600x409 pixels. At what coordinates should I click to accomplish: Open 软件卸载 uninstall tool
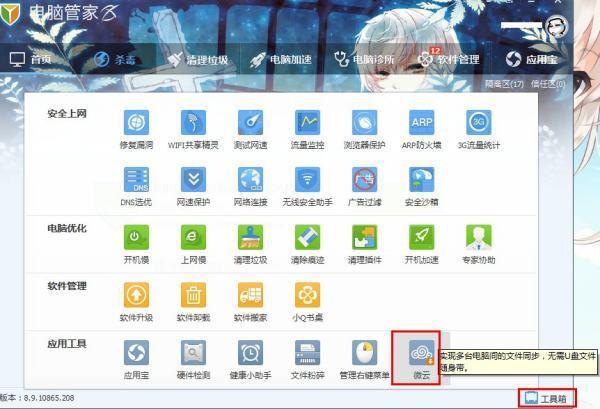(x=193, y=302)
